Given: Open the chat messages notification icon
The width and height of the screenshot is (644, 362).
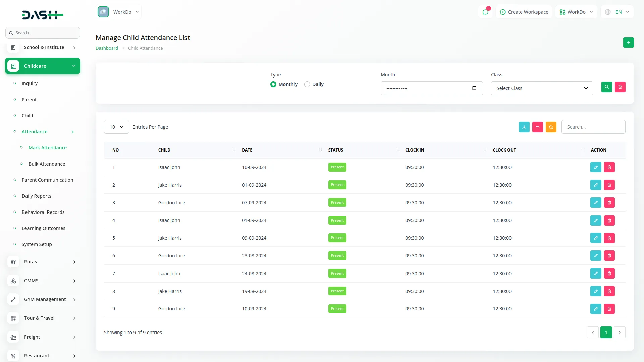Looking at the screenshot, I should (485, 12).
